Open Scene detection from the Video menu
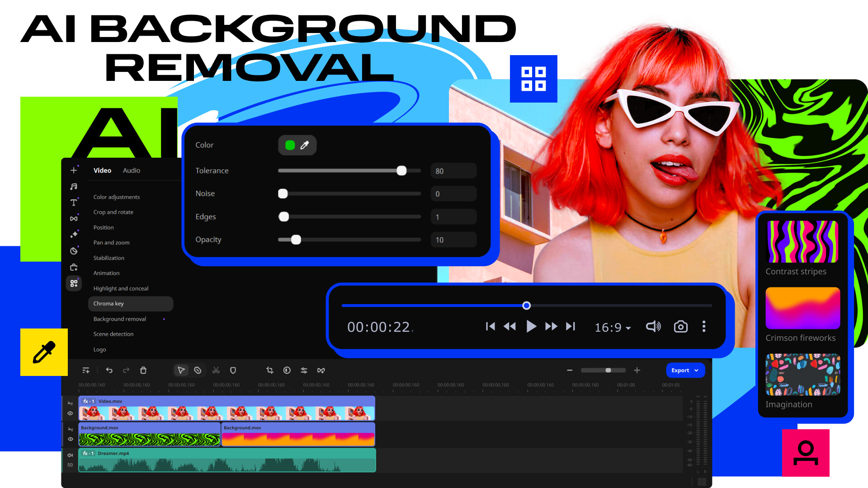 (x=113, y=334)
